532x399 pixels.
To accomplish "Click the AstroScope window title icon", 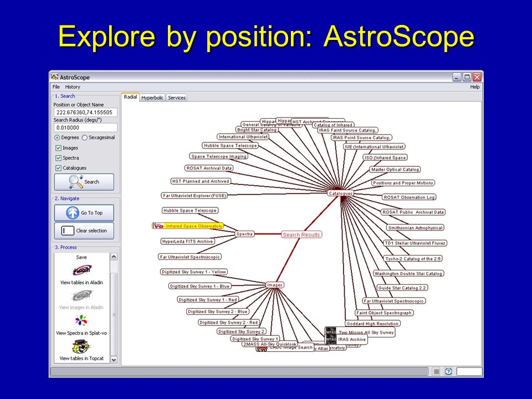I will point(54,77).
